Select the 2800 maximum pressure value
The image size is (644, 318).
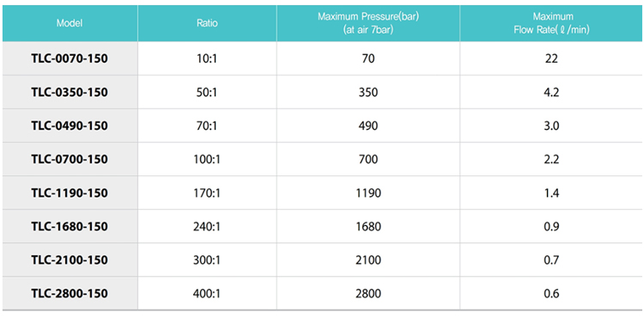(368, 293)
